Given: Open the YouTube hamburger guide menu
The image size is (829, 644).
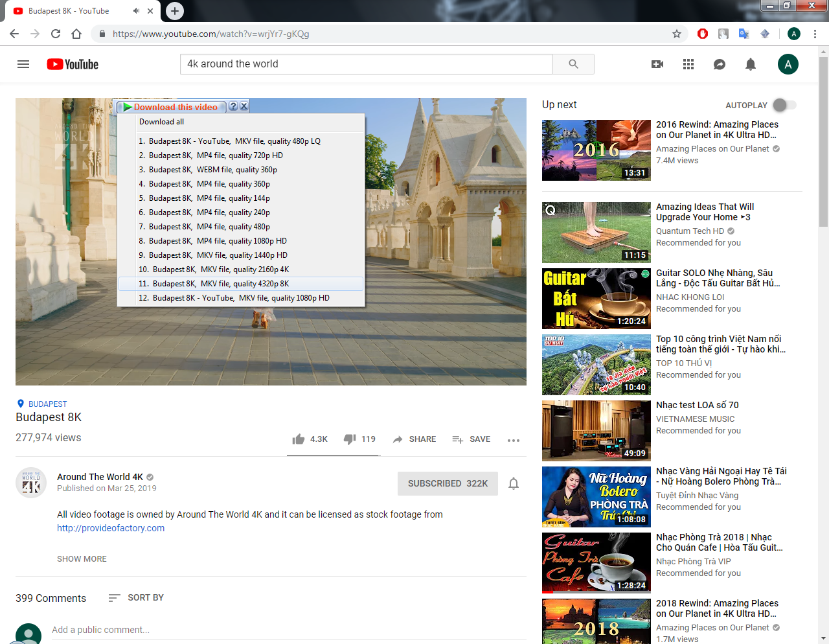Looking at the screenshot, I should pyautogui.click(x=23, y=64).
